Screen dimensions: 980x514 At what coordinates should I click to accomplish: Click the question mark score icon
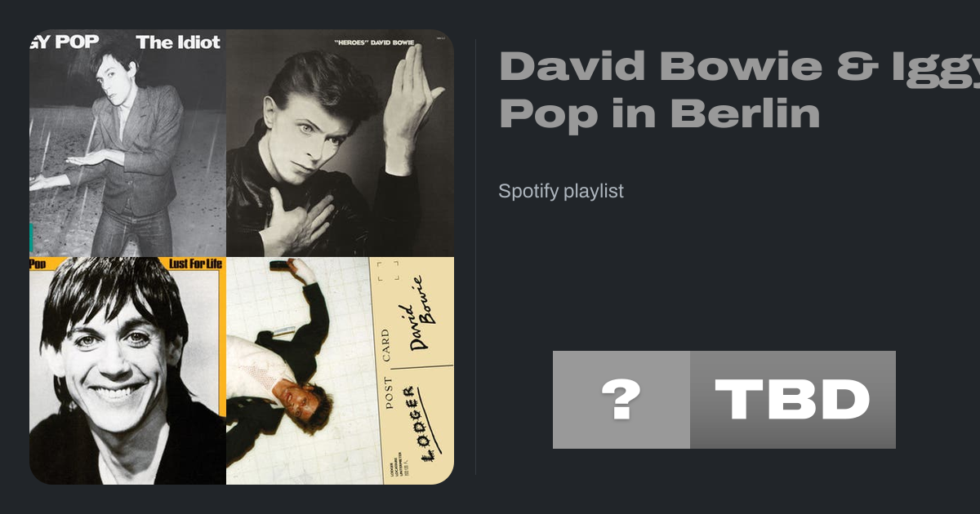tap(621, 400)
